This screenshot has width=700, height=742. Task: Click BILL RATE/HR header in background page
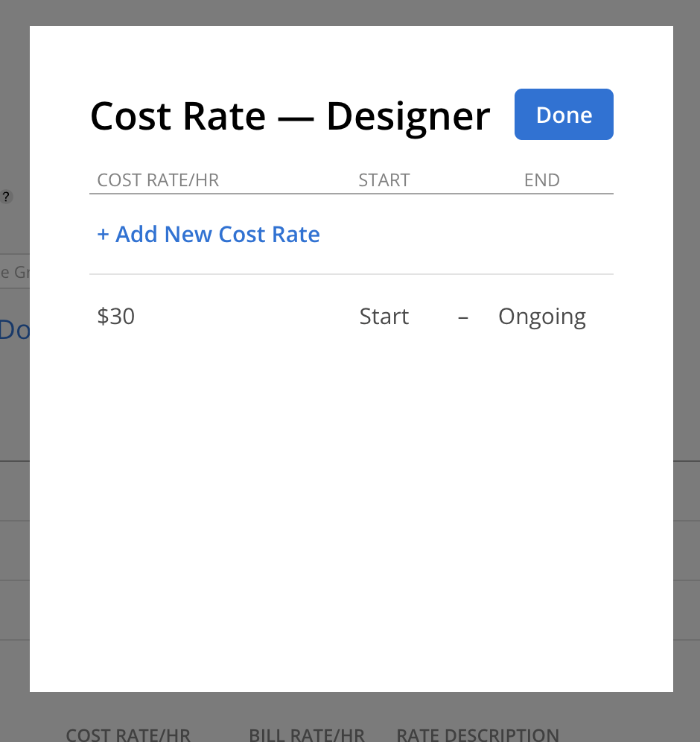point(307,735)
